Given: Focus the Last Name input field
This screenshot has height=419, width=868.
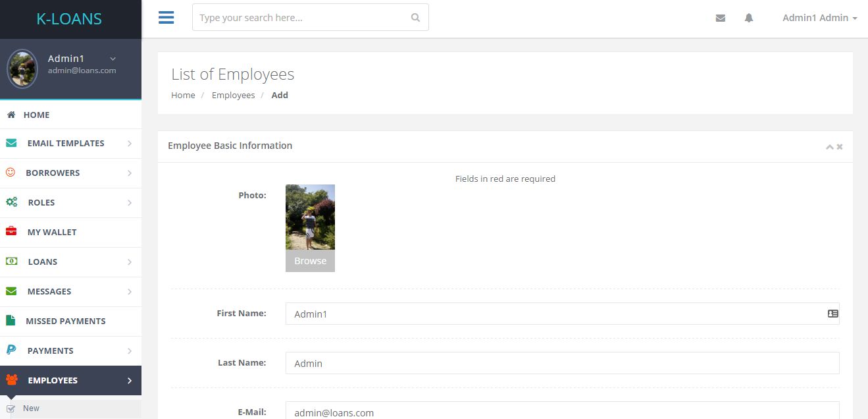Looking at the screenshot, I should coord(562,363).
